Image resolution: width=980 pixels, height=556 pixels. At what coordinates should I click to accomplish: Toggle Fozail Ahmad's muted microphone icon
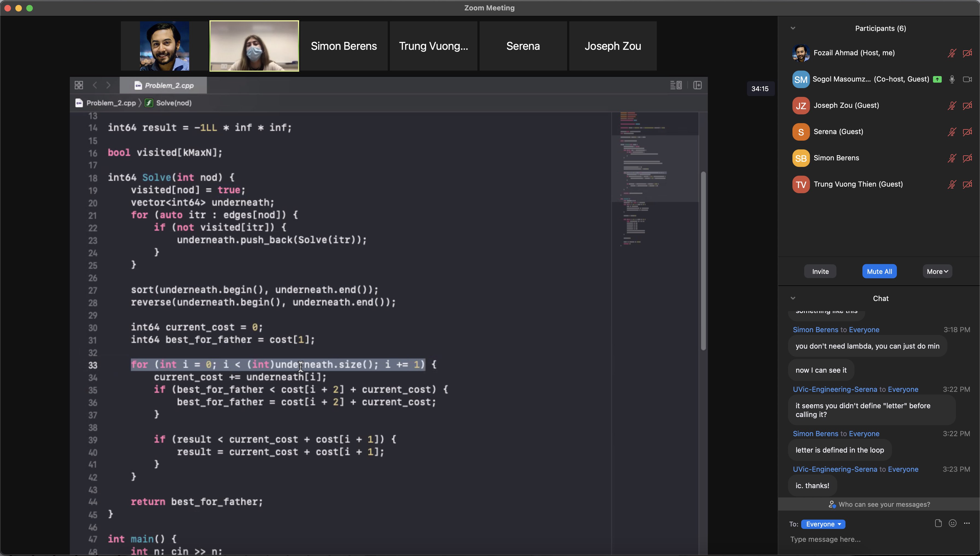click(952, 53)
